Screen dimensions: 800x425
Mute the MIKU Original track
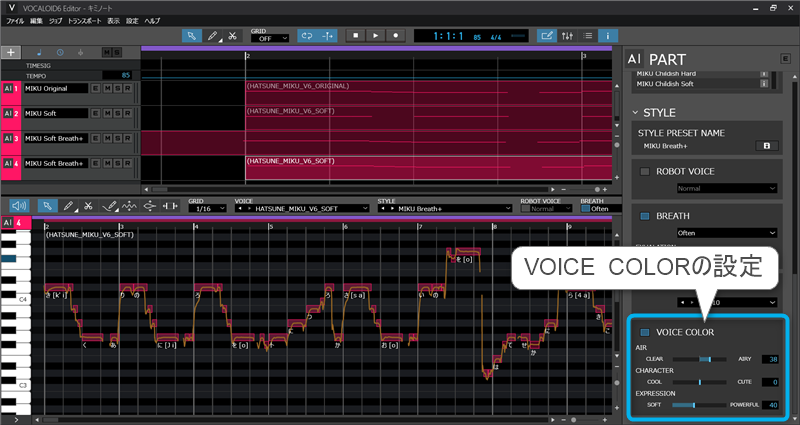(x=107, y=88)
